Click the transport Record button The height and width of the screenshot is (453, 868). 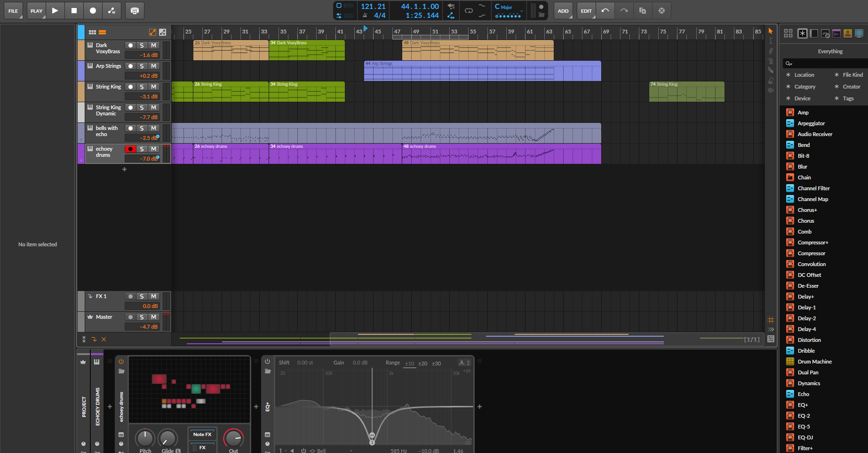(x=93, y=10)
